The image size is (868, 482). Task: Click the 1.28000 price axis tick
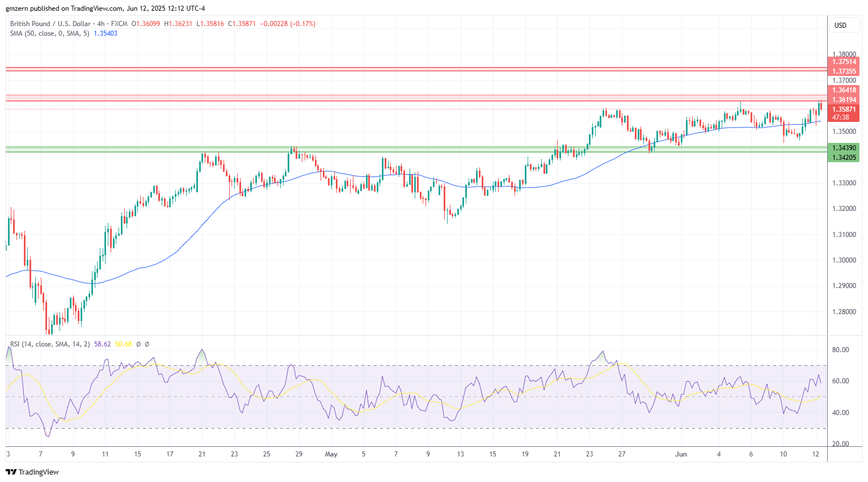(x=844, y=312)
